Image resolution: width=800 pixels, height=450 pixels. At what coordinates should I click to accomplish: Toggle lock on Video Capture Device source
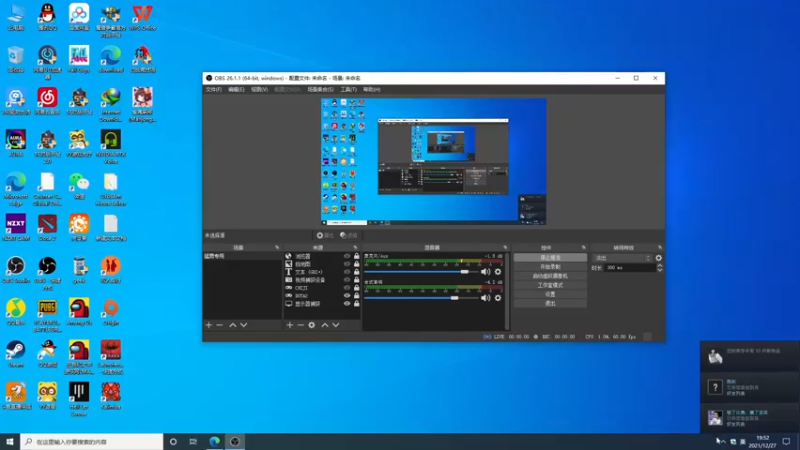tap(357, 280)
